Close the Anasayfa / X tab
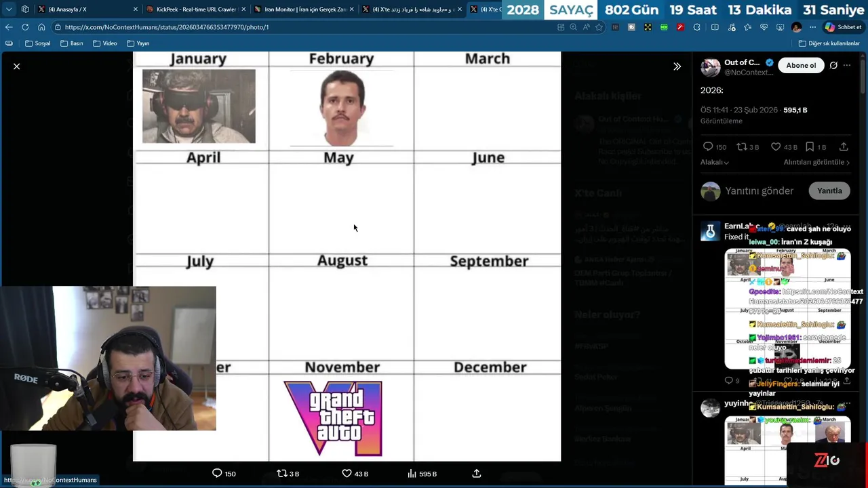The image size is (868, 488). (135, 9)
